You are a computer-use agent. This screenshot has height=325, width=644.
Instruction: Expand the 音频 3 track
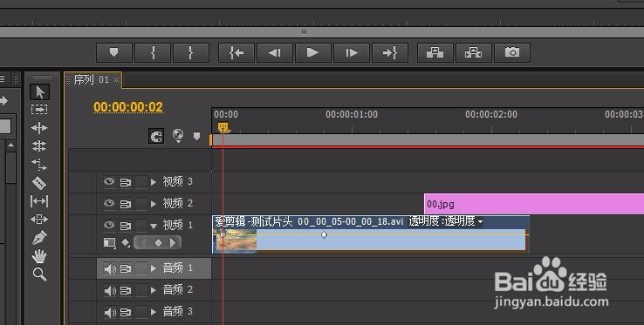click(154, 312)
